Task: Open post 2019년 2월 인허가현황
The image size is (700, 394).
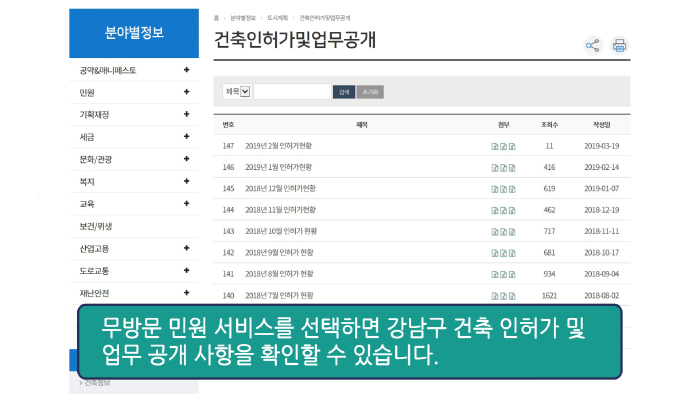Action: [x=279, y=146]
